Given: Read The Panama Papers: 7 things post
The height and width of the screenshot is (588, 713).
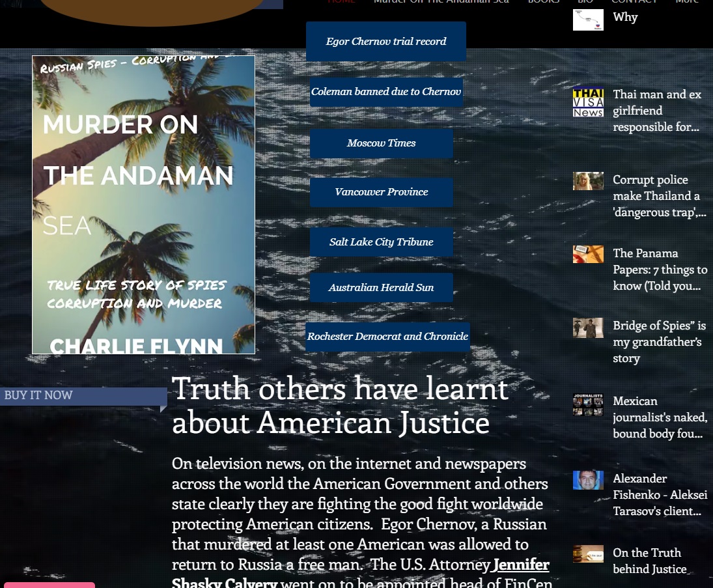Looking at the screenshot, I should click(660, 270).
